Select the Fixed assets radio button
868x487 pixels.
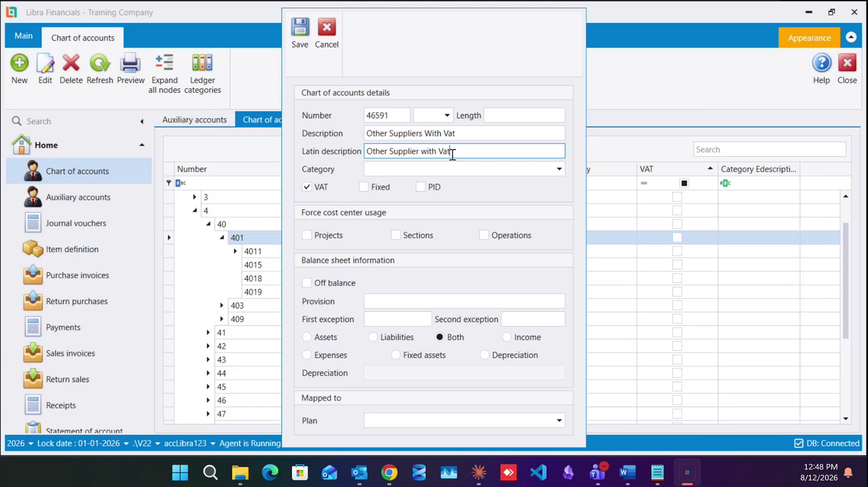396,355
